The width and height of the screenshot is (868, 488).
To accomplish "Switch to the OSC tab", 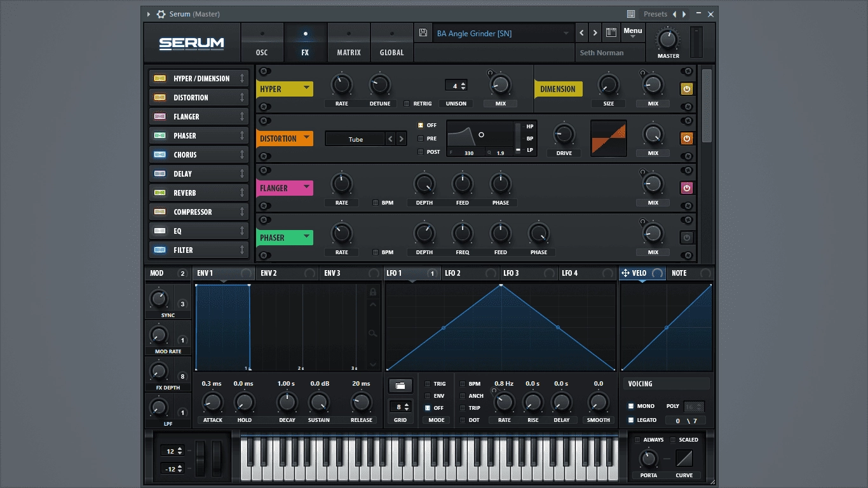I will tap(262, 43).
